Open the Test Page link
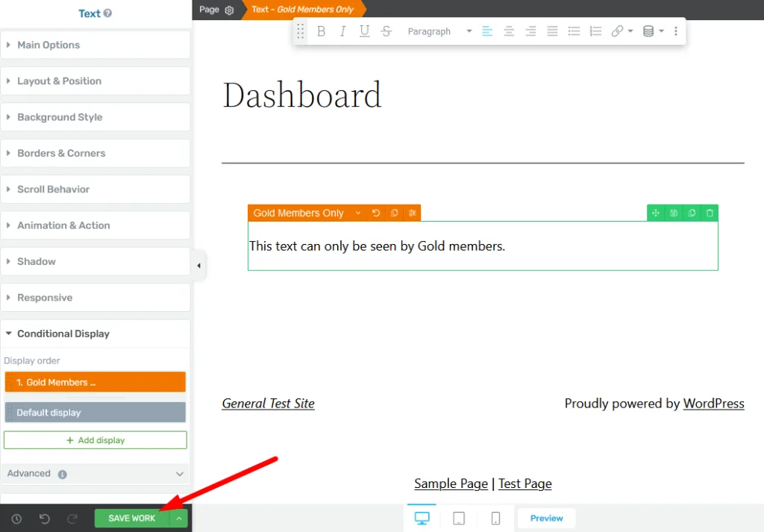This screenshot has height=532, width=764. click(x=525, y=484)
